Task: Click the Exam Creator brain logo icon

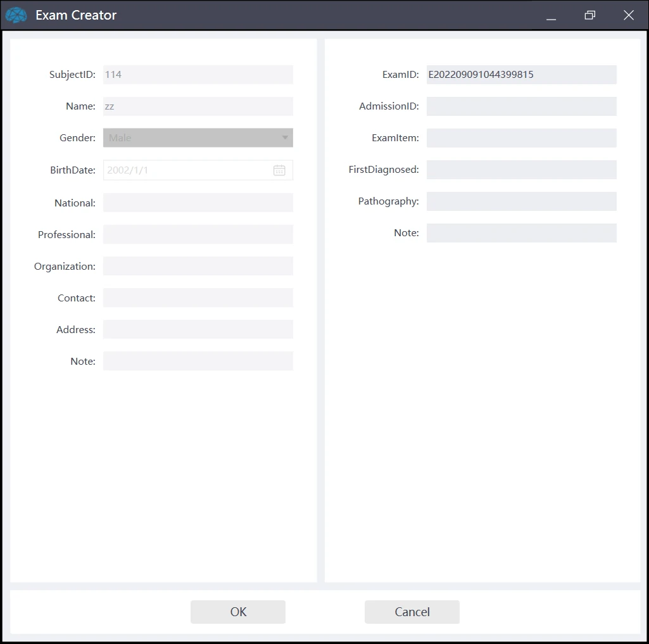Action: [16, 15]
